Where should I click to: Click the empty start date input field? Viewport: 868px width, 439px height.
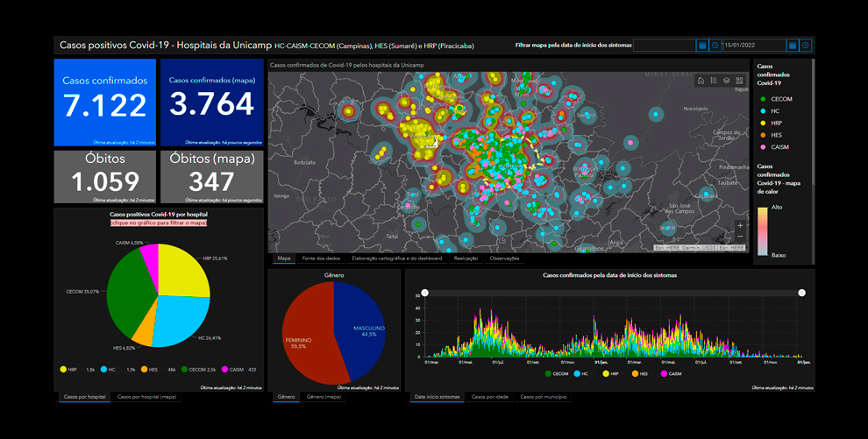click(664, 45)
